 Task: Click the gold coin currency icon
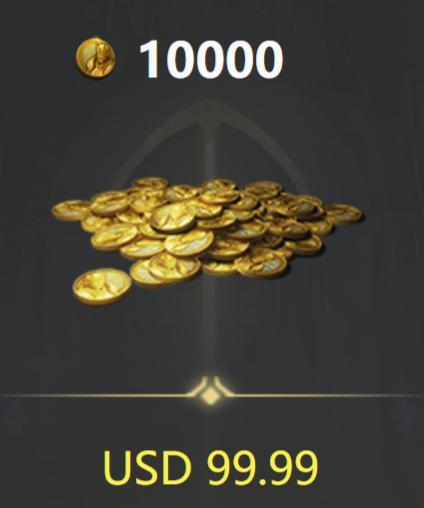(x=95, y=56)
